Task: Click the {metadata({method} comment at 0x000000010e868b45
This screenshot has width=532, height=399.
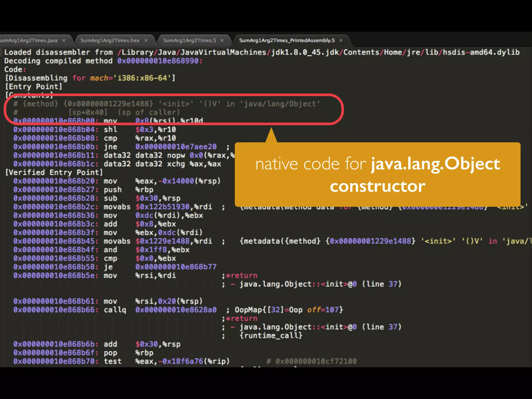Action: pos(385,241)
